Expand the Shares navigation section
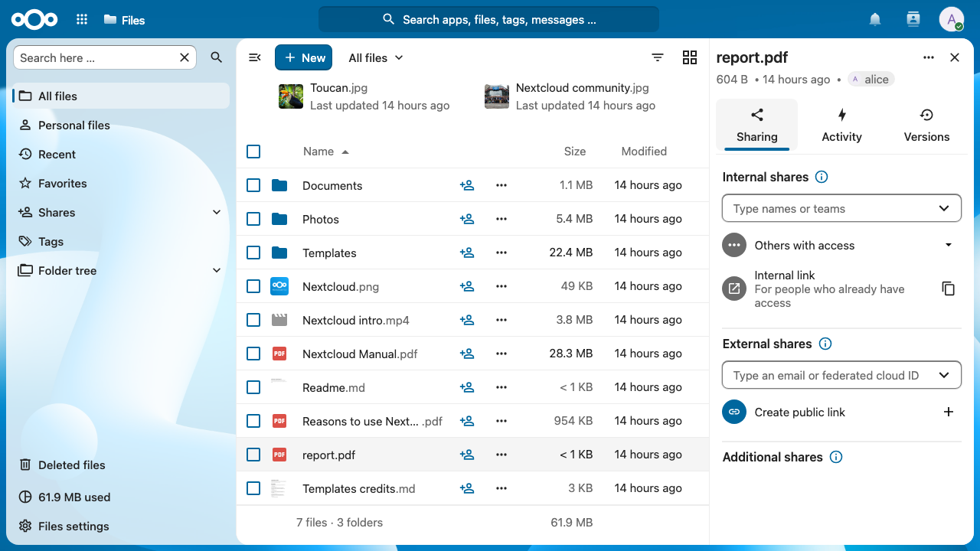 pyautogui.click(x=217, y=212)
